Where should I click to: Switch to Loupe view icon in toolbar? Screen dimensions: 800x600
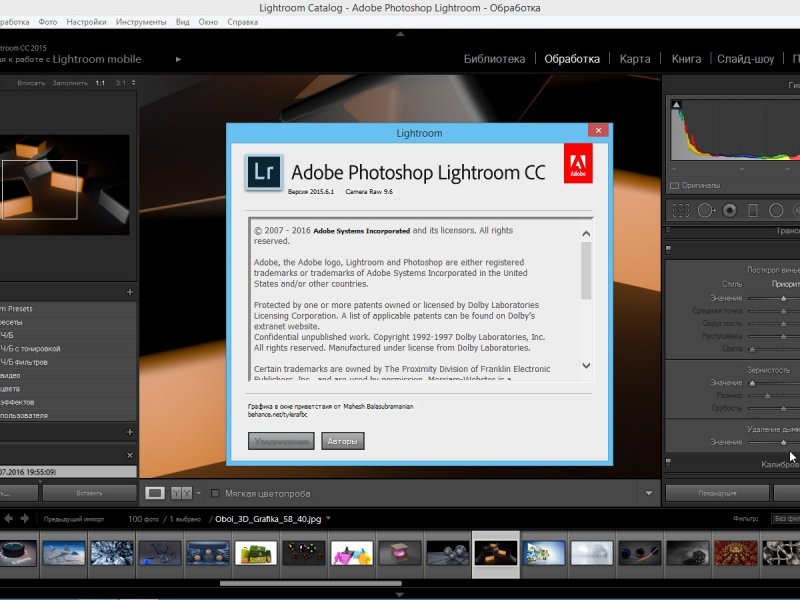(155, 493)
